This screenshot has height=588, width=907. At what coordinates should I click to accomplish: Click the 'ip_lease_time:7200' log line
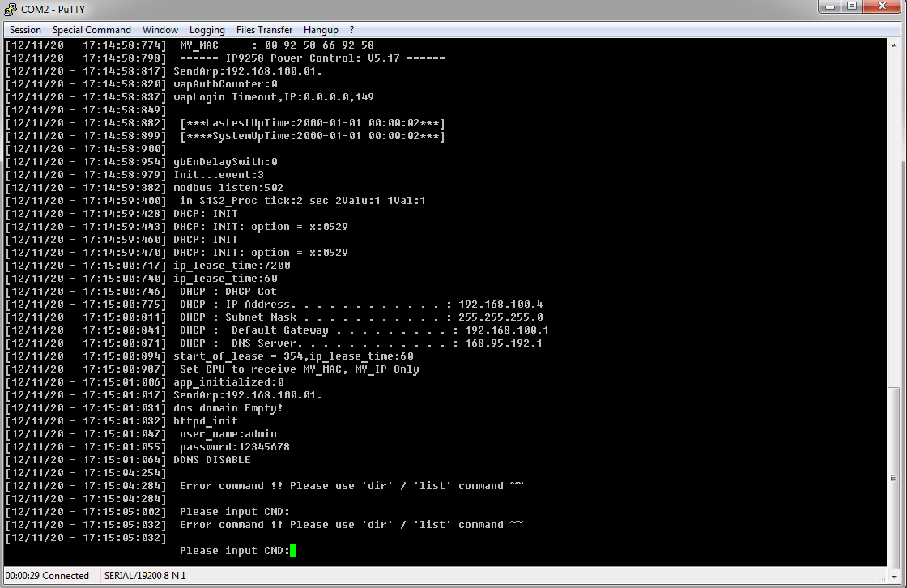coord(232,266)
